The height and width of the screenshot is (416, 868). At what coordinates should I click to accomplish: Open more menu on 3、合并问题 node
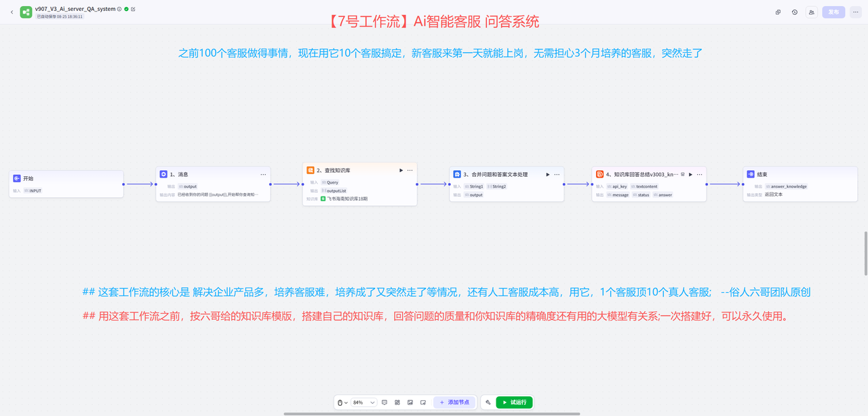click(557, 175)
